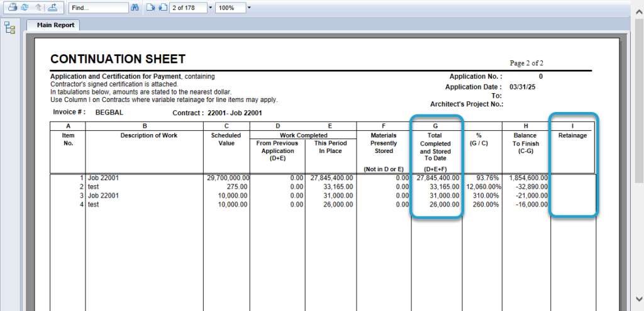Click the invoice number BEGBAL

pos(109,112)
